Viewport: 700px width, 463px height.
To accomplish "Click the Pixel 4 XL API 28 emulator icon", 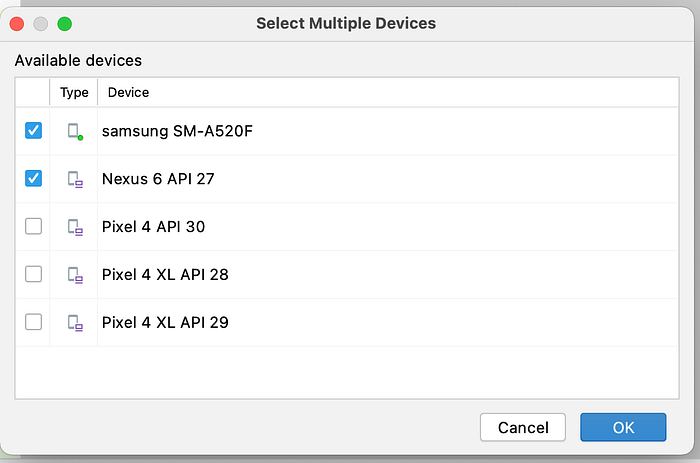I will click(74, 274).
